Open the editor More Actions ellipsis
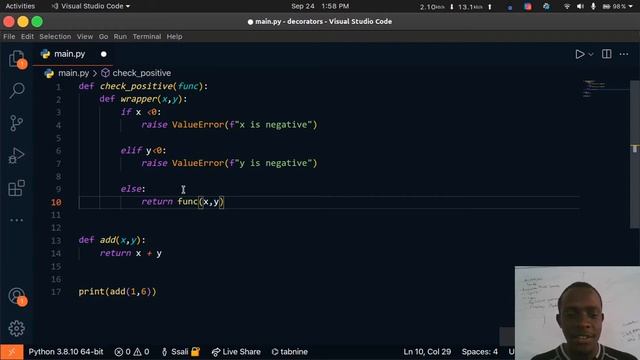The width and height of the screenshot is (640, 360). pos(624,54)
